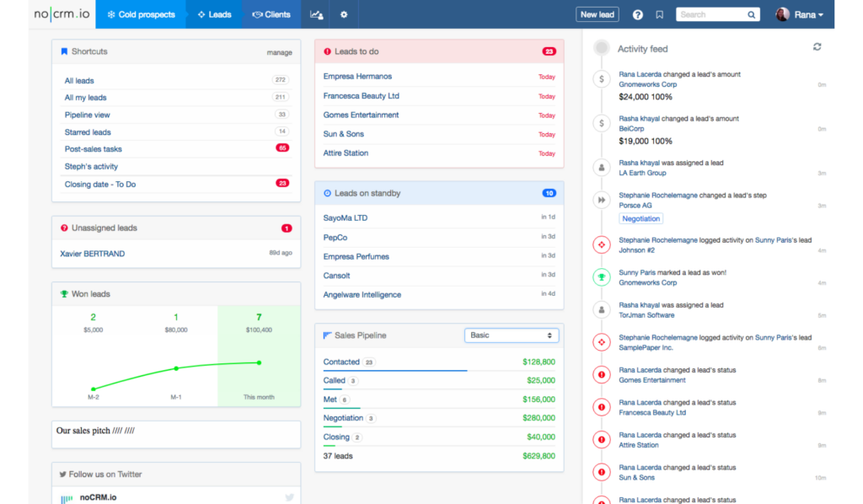Viewport: 863px width, 504px height.
Task: Open Starred leads shortcut
Action: (88, 132)
